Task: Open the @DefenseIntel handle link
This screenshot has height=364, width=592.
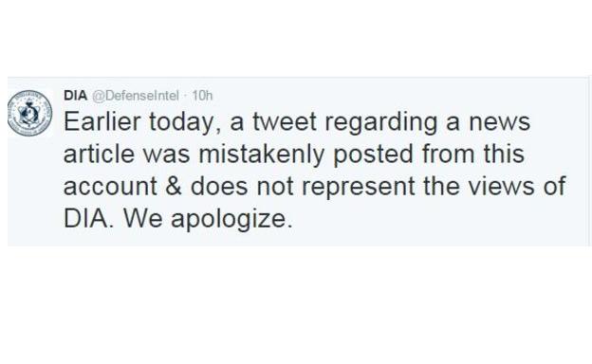Action: pyautogui.click(x=136, y=96)
